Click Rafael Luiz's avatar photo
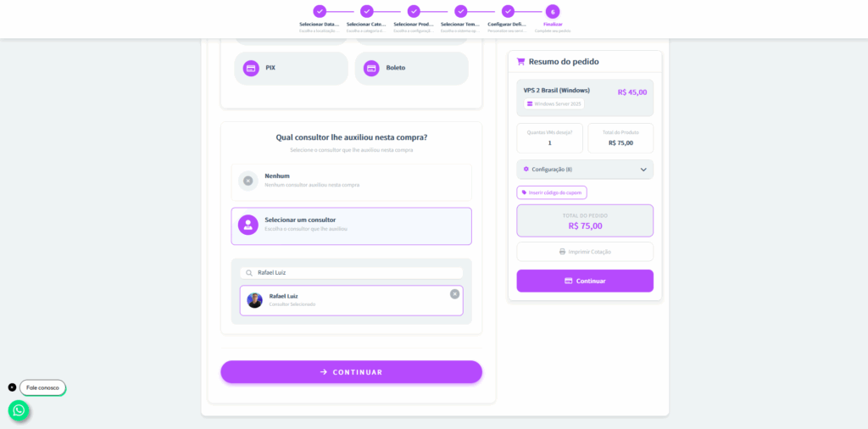This screenshot has width=868, height=429. pyautogui.click(x=254, y=300)
